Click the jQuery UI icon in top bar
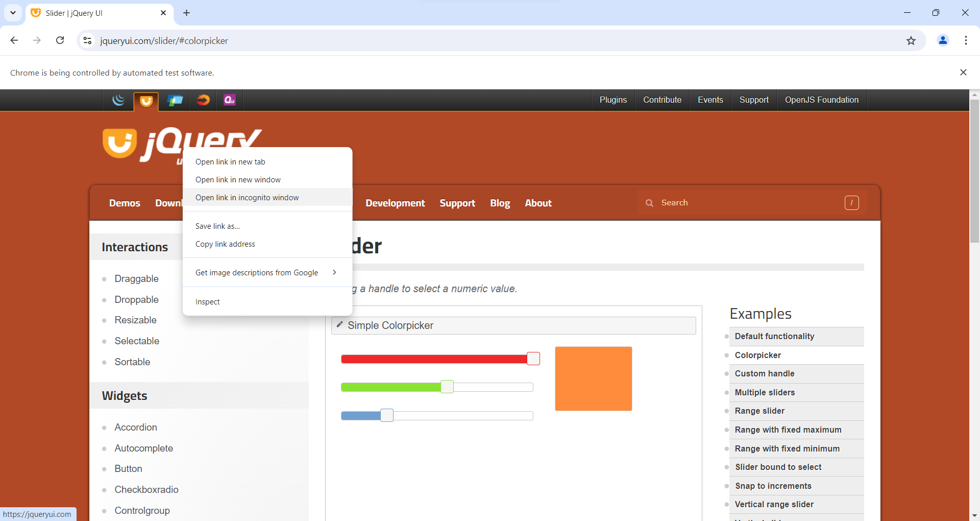This screenshot has height=521, width=980. 146,101
